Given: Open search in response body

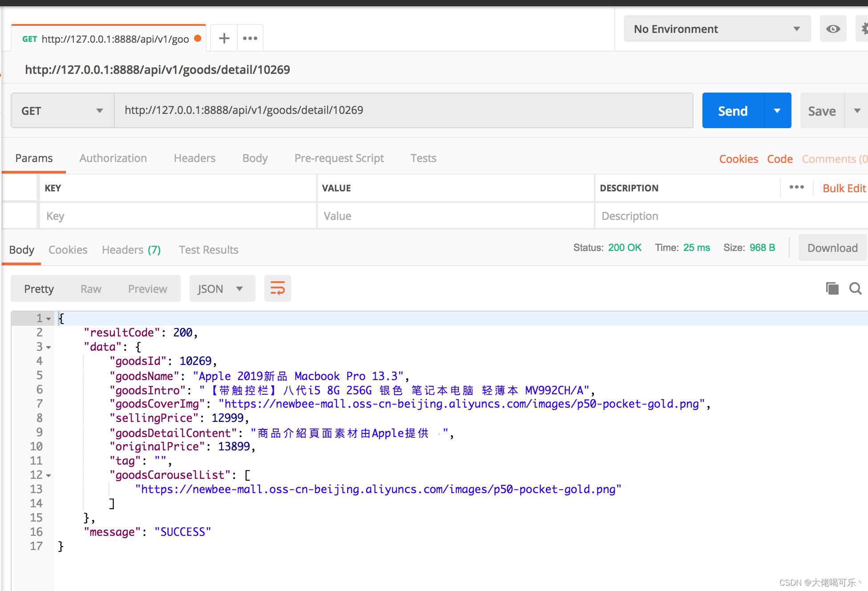Looking at the screenshot, I should (855, 288).
